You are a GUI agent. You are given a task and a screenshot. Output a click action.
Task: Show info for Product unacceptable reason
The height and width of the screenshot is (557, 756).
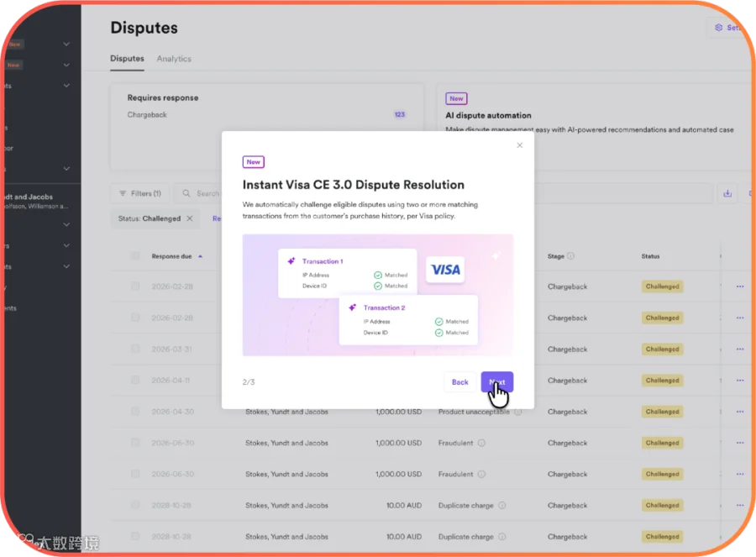click(x=517, y=412)
